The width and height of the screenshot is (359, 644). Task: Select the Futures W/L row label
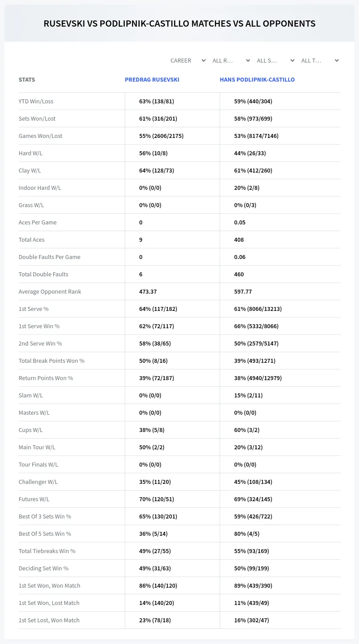(x=34, y=499)
